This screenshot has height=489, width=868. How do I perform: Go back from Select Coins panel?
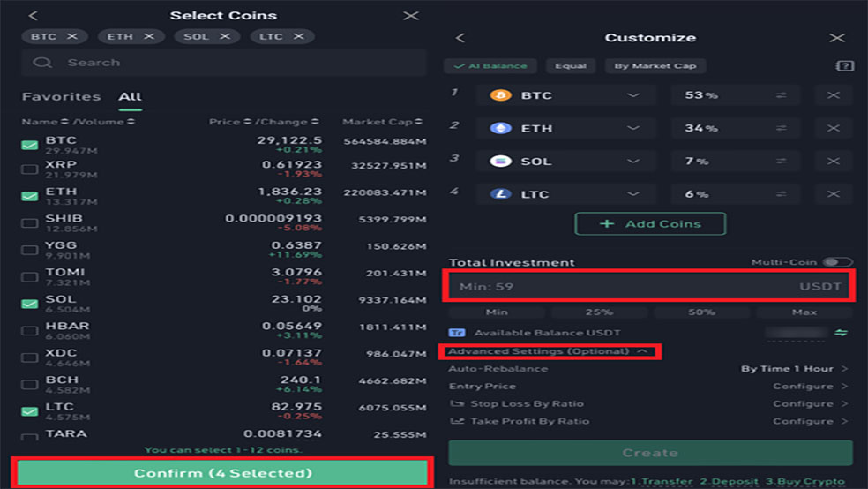33,16
